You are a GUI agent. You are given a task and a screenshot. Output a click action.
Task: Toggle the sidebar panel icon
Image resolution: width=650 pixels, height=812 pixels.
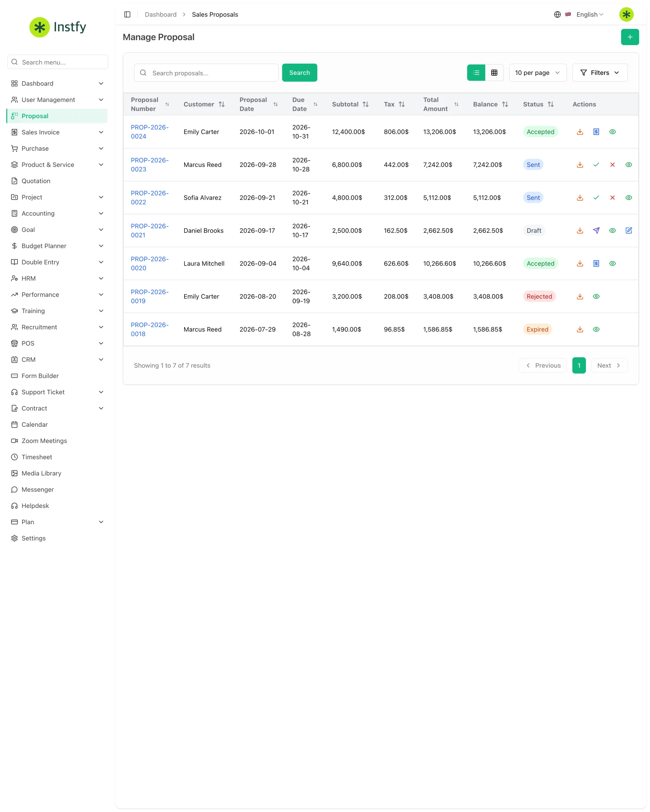point(127,14)
